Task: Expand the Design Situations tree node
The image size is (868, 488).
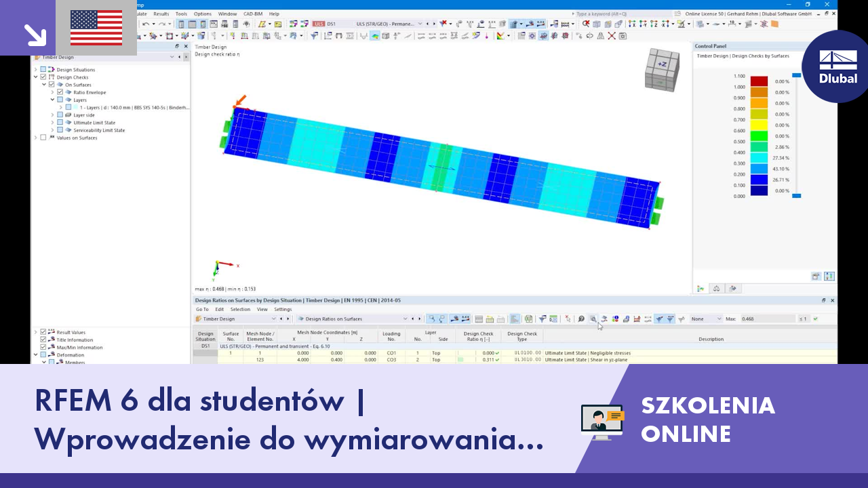Action: pos(36,69)
